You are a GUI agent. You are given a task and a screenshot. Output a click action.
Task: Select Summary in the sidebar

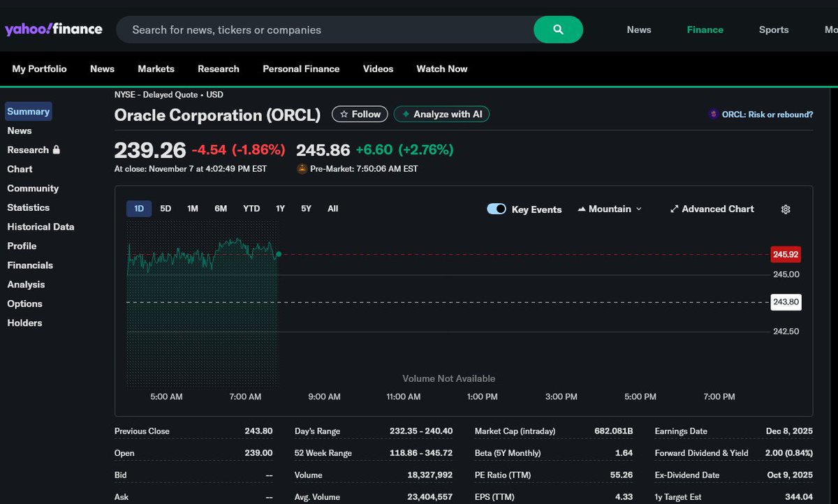click(29, 111)
